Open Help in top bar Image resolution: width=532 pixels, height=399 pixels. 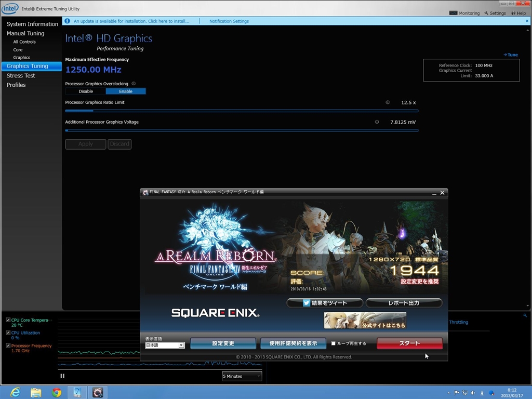[x=519, y=13]
